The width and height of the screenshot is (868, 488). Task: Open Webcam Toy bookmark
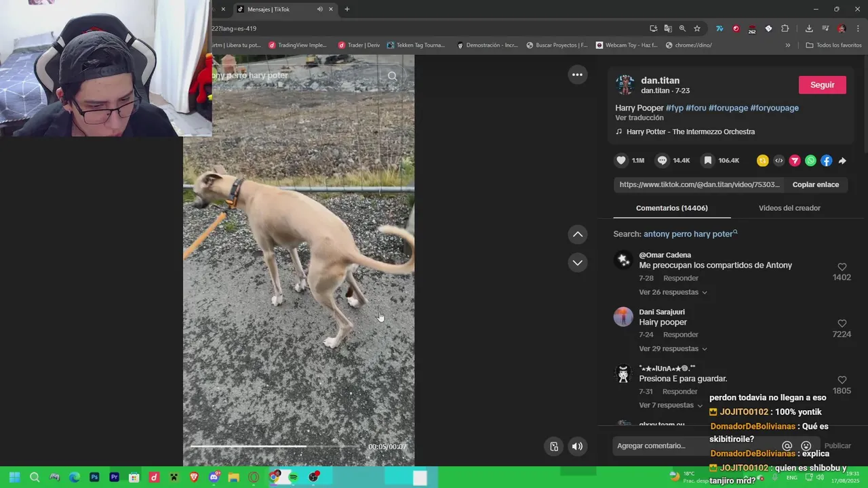coord(627,45)
